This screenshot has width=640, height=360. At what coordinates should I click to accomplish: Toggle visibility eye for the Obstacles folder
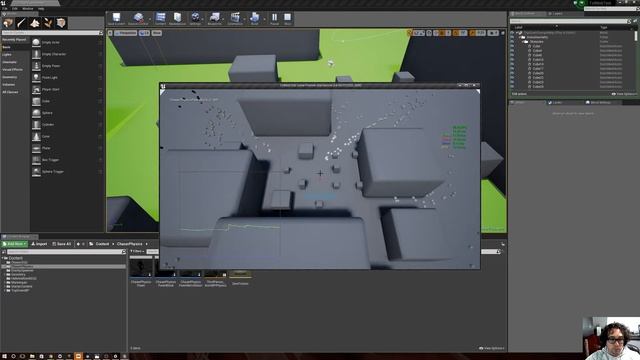[512, 42]
